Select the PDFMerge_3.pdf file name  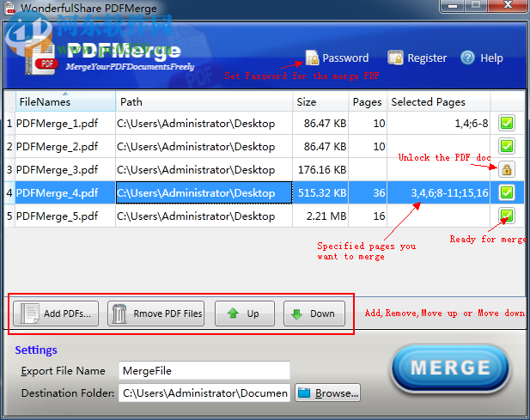click(58, 169)
